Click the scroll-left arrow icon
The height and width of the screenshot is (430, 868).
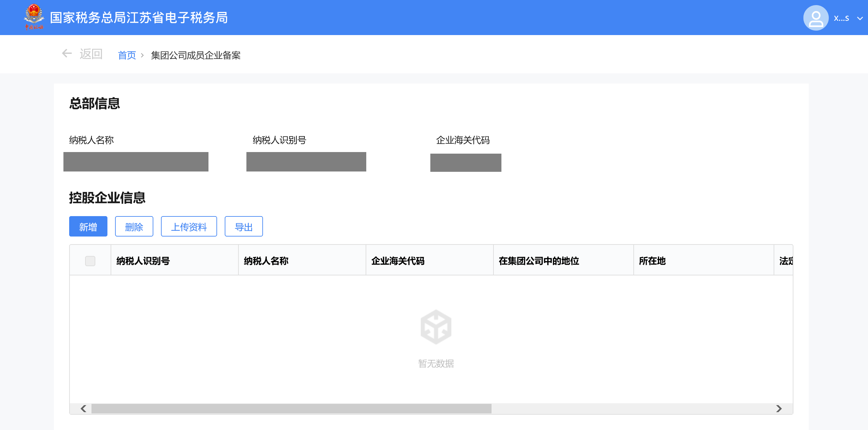click(83, 408)
